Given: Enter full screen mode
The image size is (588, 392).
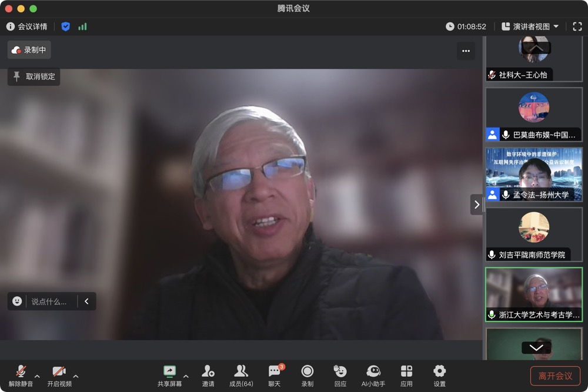Looking at the screenshot, I should (x=577, y=26).
